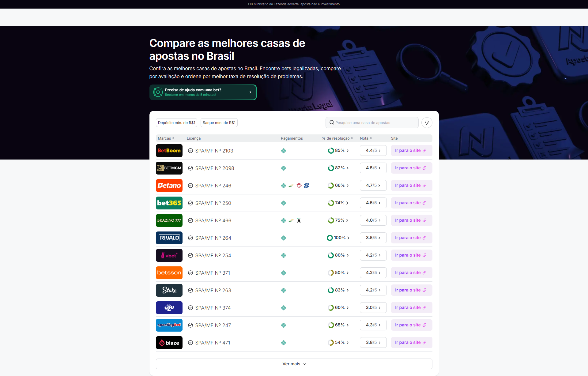This screenshot has width=588, height=376.
Task: Click the search magnifier icon
Action: pos(332,122)
